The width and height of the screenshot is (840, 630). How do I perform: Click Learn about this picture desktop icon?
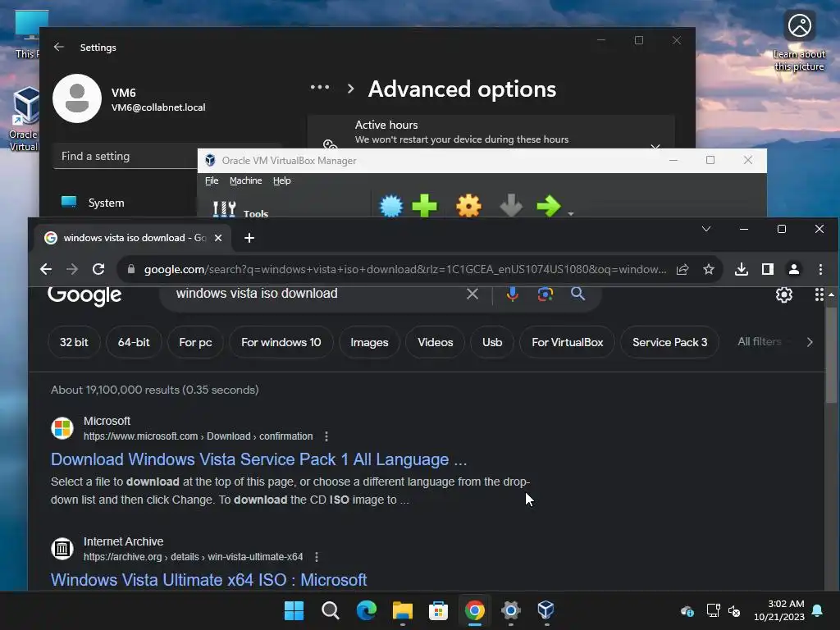pyautogui.click(x=799, y=41)
